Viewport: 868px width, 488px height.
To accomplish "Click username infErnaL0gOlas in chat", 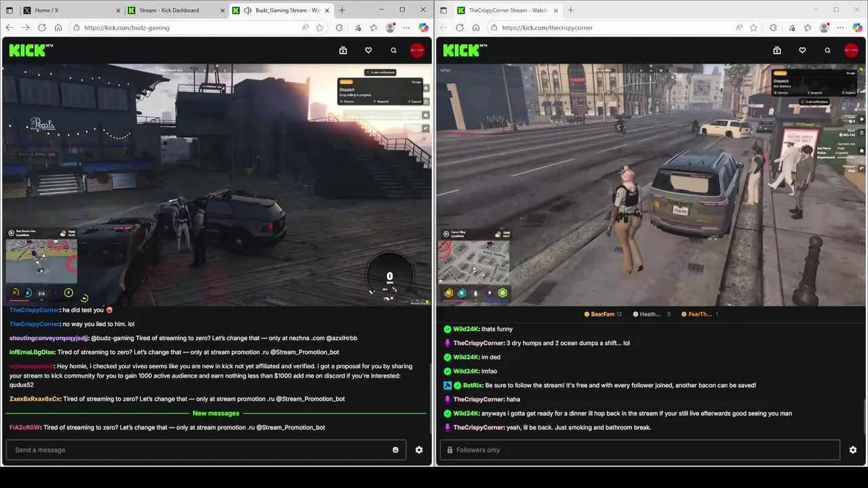I will point(31,352).
